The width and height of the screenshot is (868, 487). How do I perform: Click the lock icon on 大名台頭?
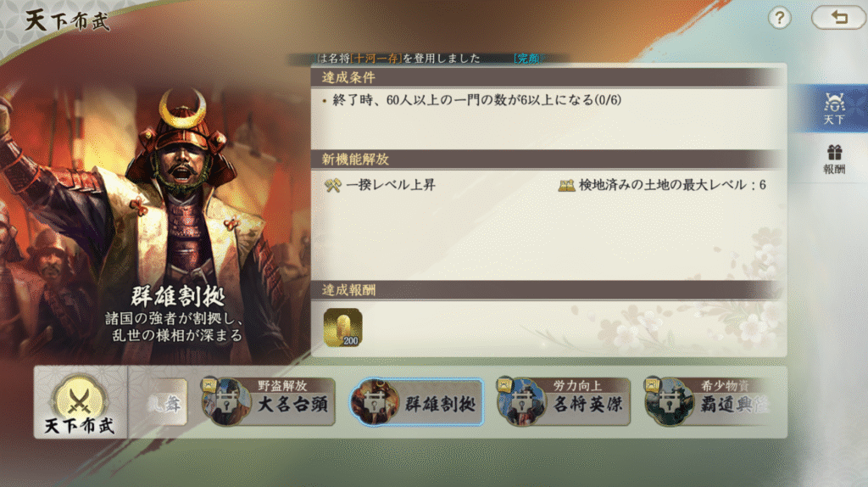(x=226, y=404)
